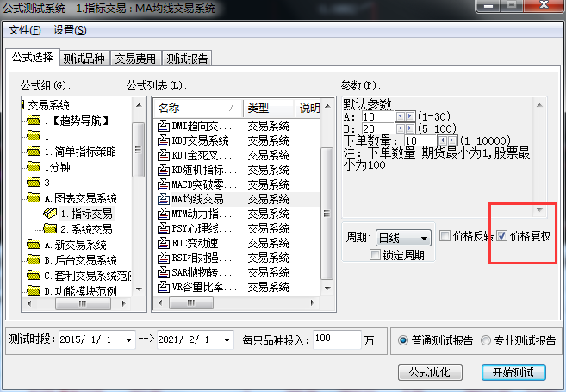This screenshot has height=392, width=566.
Task: Increase parameter B with right arrow
Action: pyautogui.click(x=410, y=128)
